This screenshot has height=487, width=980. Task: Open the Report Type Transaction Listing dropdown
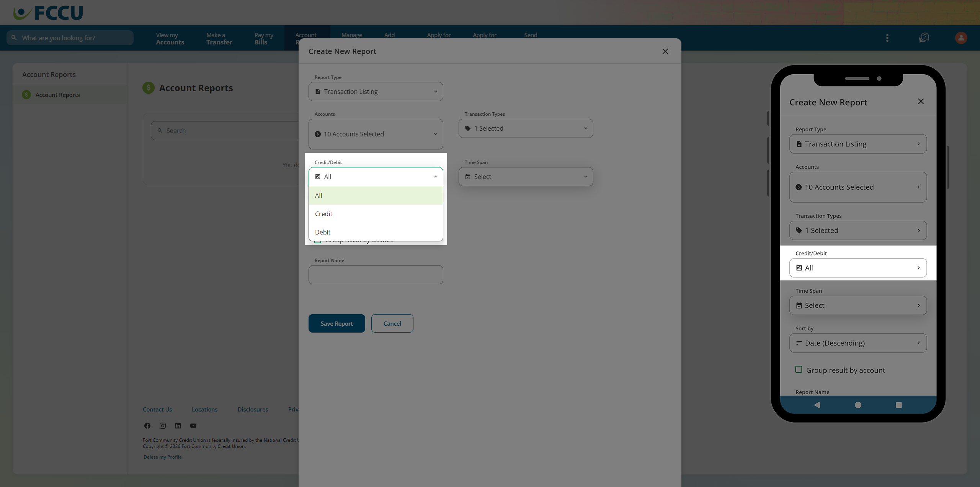click(x=376, y=92)
